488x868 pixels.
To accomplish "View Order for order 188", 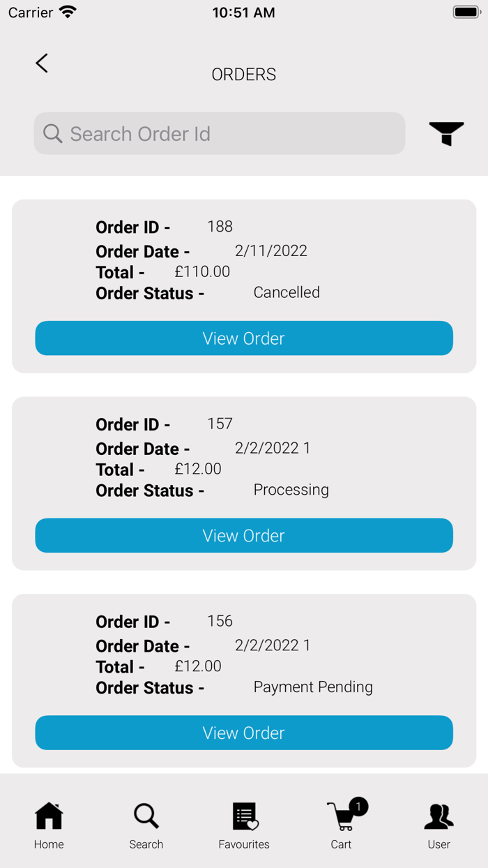I will (x=243, y=338).
